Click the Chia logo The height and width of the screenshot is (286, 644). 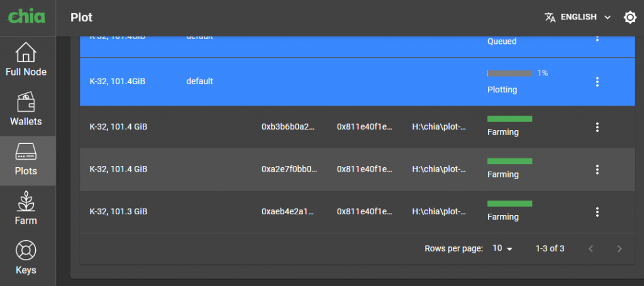pyautogui.click(x=26, y=17)
